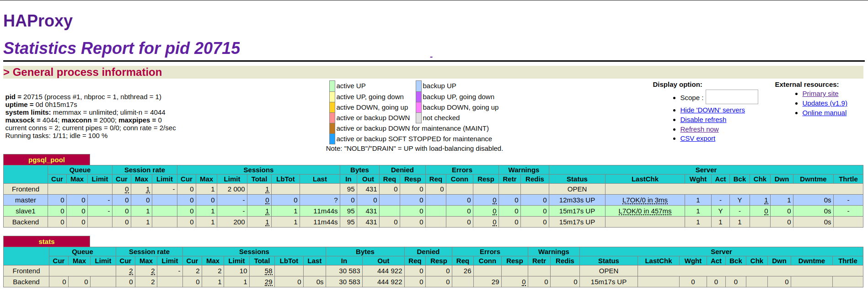Click the CSV export link
868x297 pixels.
697,138
